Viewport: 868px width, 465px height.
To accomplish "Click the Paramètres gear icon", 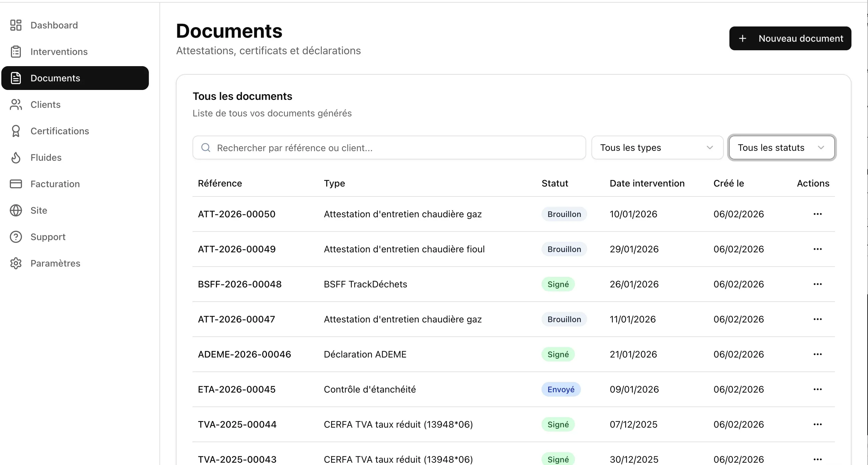I will click(15, 263).
